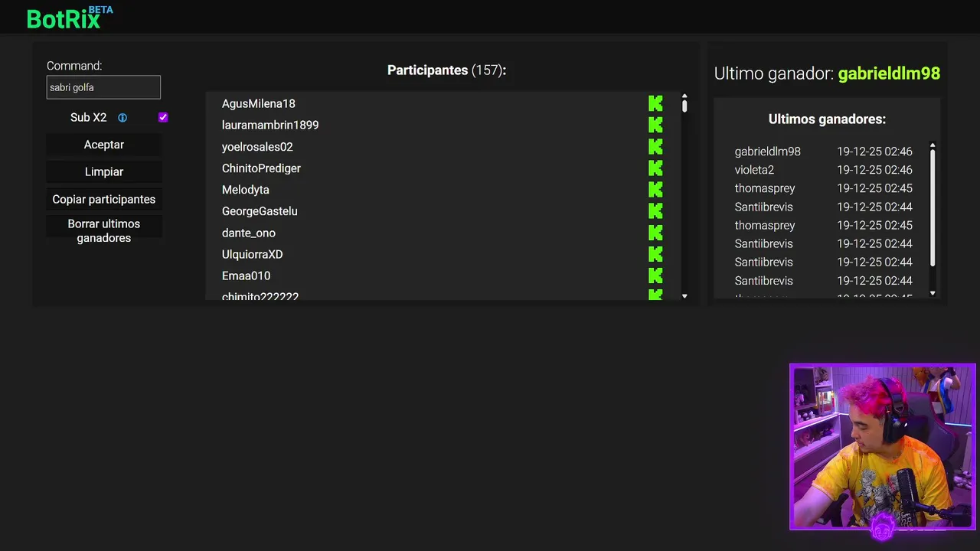The width and height of the screenshot is (980, 551).
Task: Click the Kick icon next to yoelrosales02
Action: coord(655,146)
